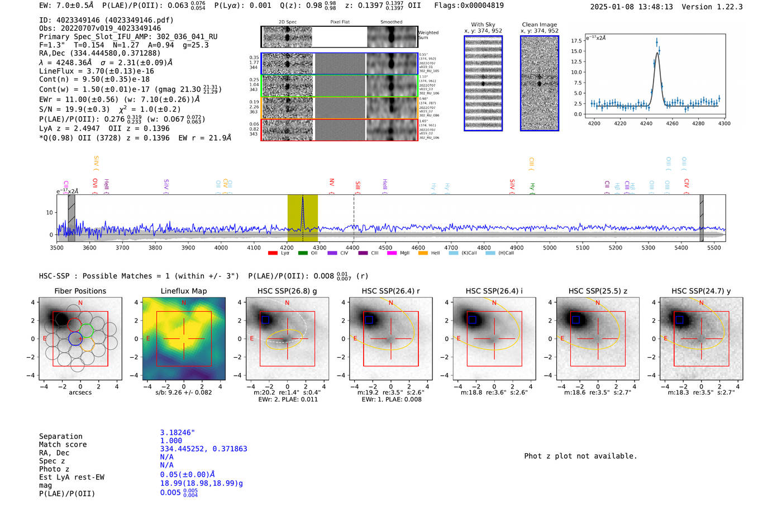View the HSC SSP(26.4) i image
Viewport: 782px width, 532px height.
(x=494, y=339)
